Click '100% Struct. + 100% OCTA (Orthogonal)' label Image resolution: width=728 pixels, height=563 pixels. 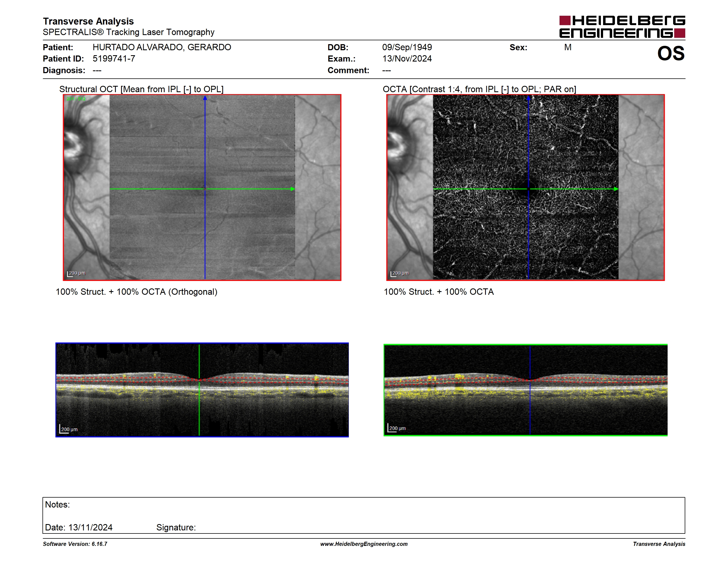pos(136,292)
